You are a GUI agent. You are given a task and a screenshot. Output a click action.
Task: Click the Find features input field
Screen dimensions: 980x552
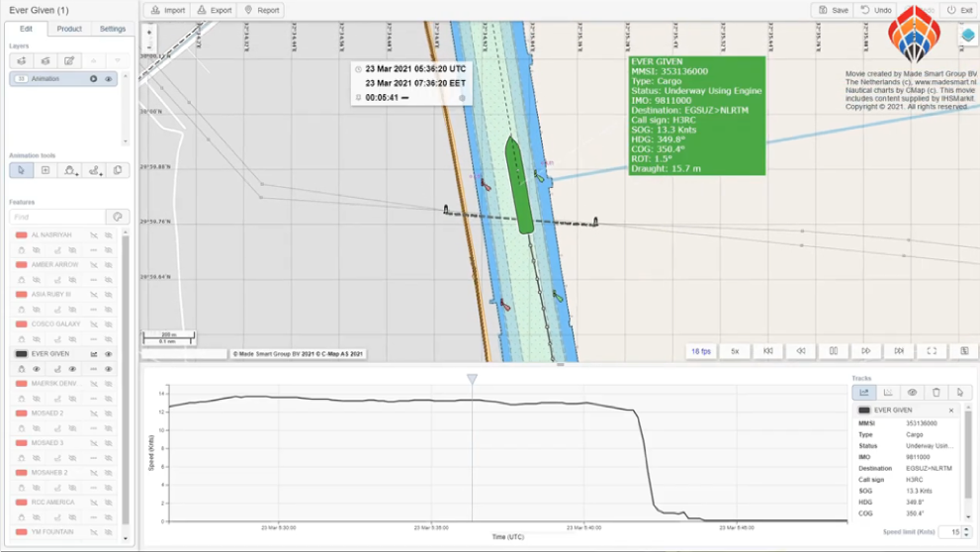[57, 217]
